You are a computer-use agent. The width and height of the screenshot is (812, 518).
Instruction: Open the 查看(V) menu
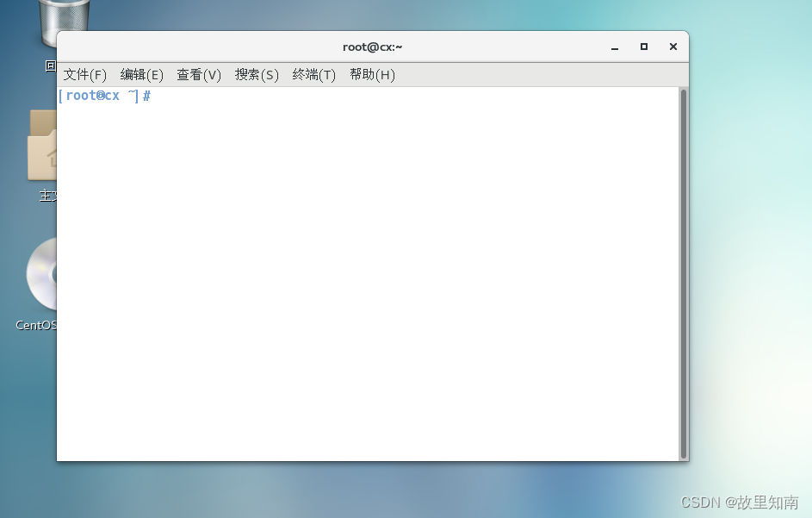[199, 75]
